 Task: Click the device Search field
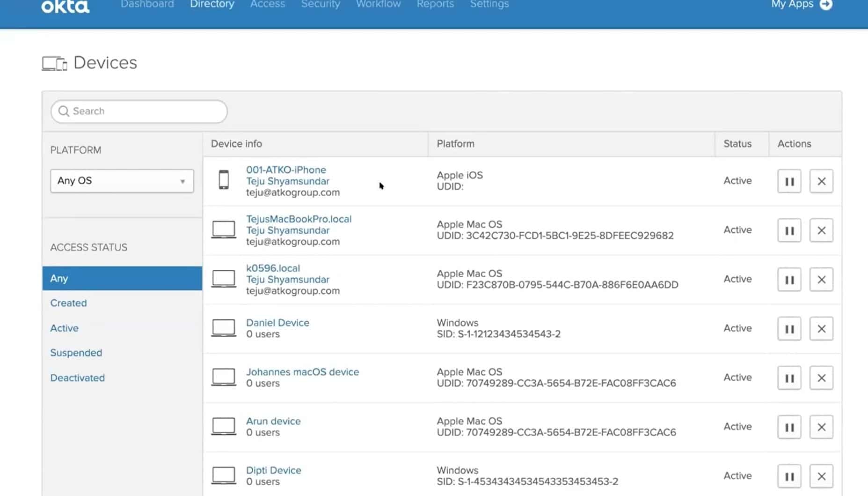click(x=139, y=111)
